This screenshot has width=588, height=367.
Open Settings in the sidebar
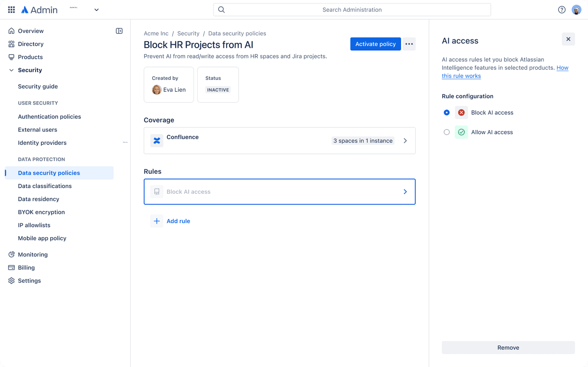point(29,281)
